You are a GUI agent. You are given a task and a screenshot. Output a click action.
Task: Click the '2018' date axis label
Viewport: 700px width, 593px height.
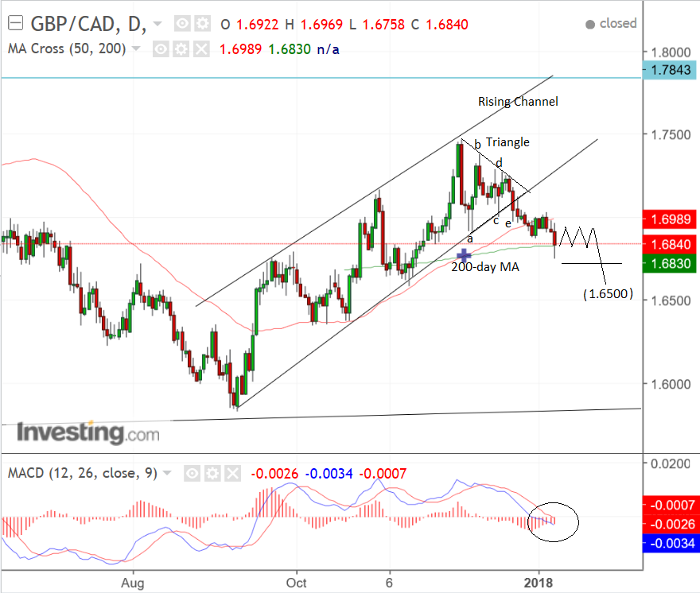539,583
